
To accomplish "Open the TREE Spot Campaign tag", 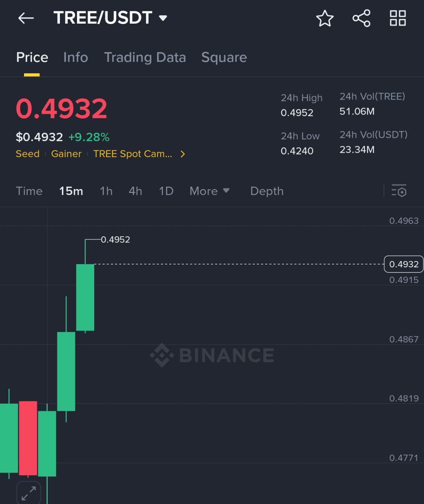I will [133, 154].
